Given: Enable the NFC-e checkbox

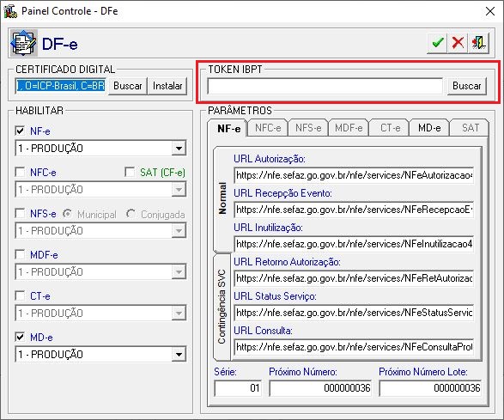Looking at the screenshot, I should [20, 172].
